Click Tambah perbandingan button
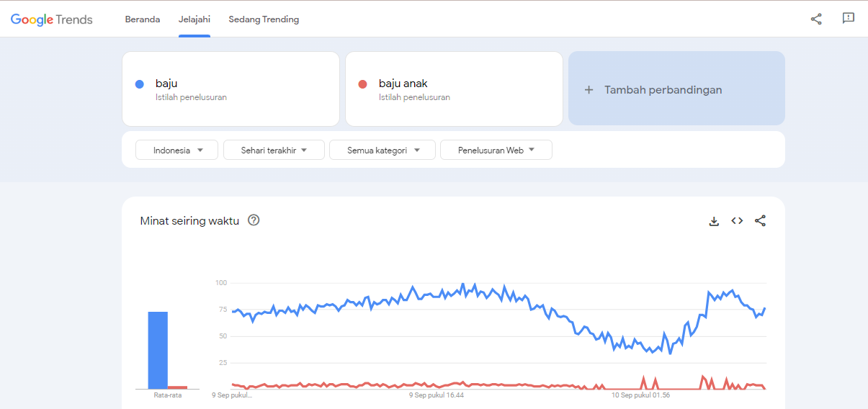 coord(676,89)
